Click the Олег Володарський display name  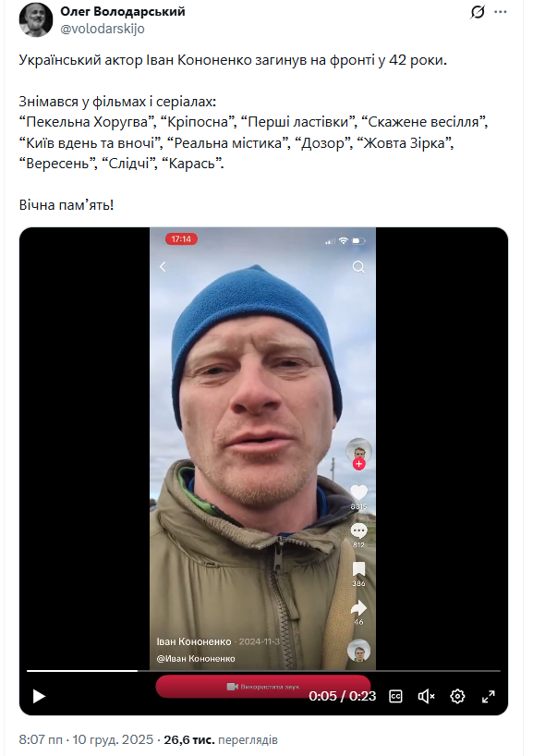[x=123, y=12]
